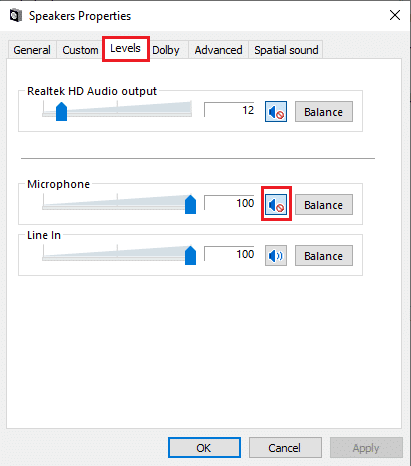
Task: Click the Line In group label
Action: (44, 235)
